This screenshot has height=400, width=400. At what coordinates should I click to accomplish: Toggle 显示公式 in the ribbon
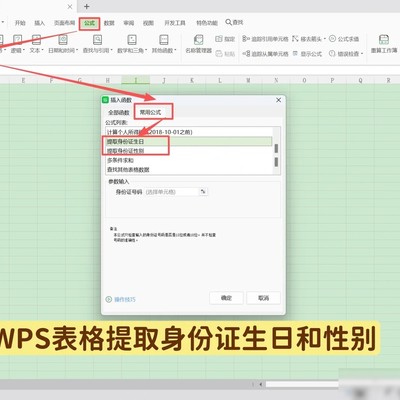click(307, 54)
